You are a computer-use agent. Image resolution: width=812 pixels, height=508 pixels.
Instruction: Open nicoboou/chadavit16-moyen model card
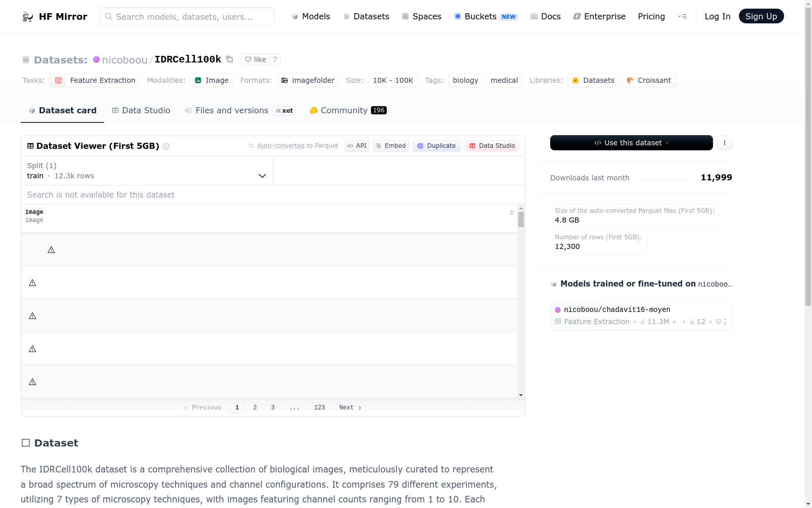(641, 315)
